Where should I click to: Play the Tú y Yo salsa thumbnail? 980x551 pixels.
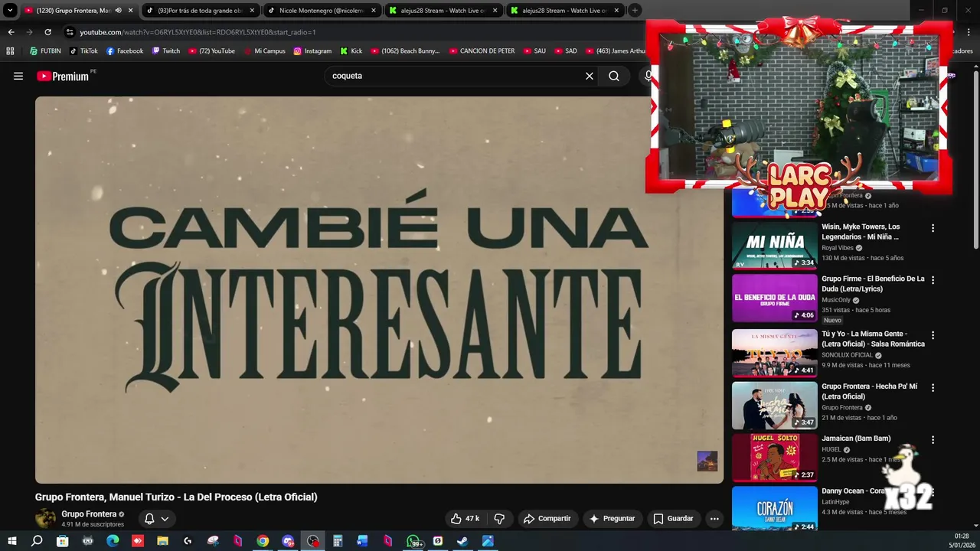click(775, 353)
